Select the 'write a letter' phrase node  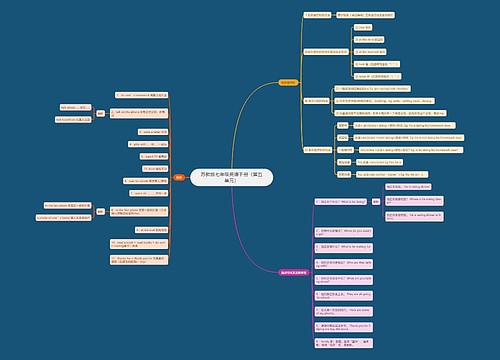(153, 132)
